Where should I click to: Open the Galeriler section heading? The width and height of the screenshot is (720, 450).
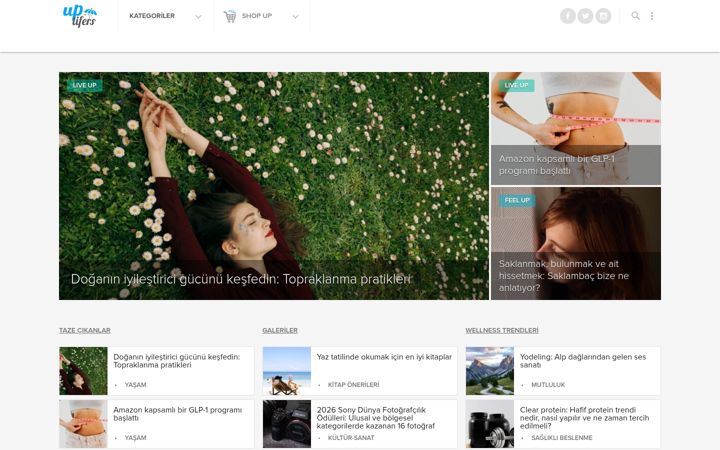pos(280,330)
